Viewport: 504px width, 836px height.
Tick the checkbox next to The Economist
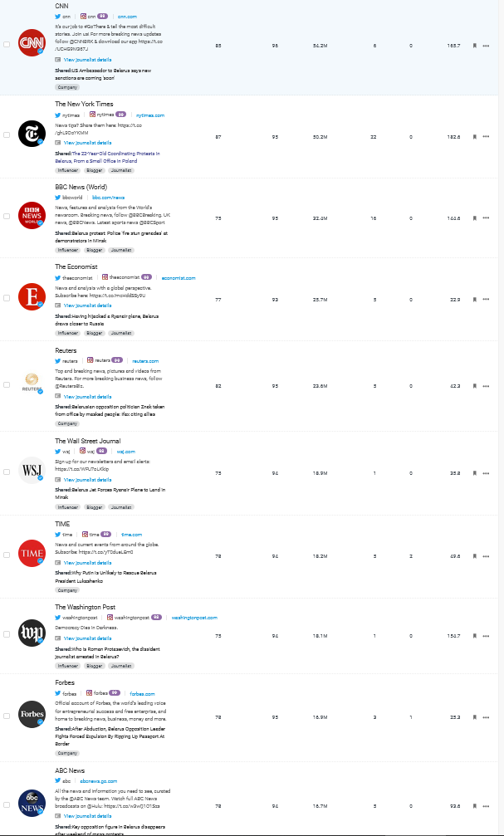[7, 297]
